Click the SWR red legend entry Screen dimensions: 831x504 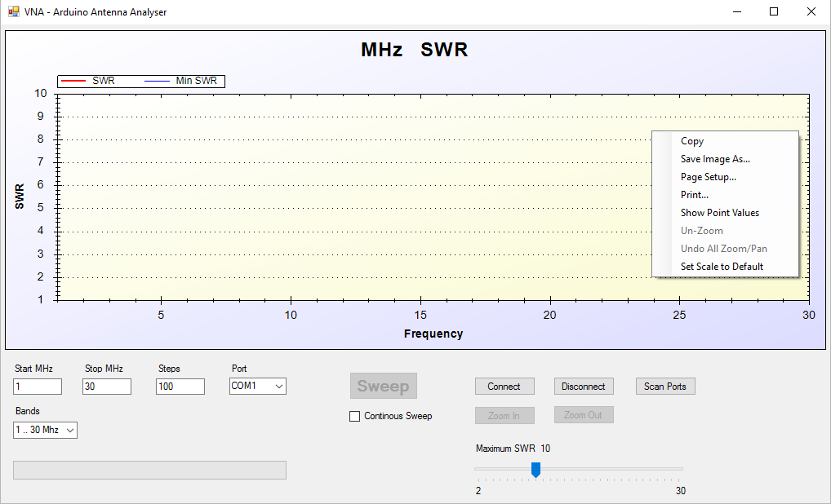pos(88,81)
